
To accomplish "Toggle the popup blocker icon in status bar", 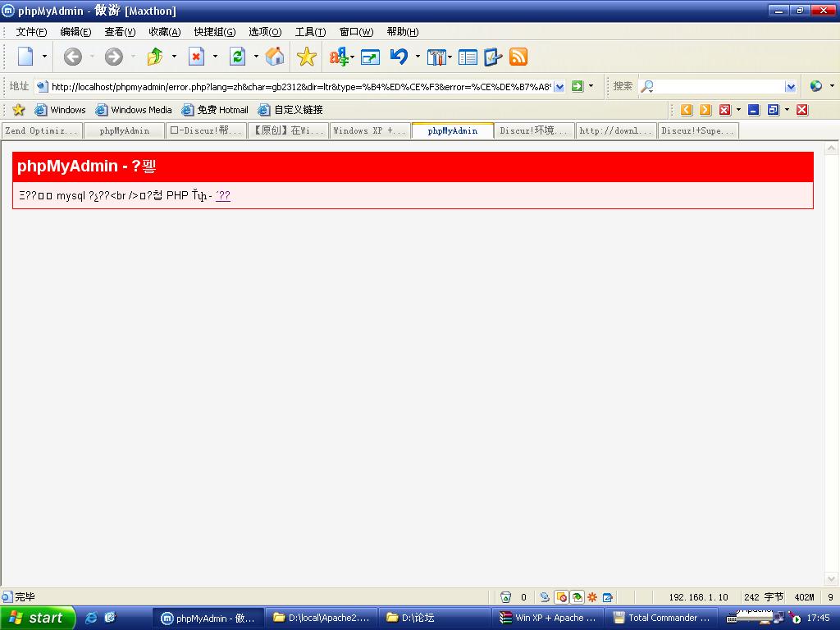I will 561,597.
